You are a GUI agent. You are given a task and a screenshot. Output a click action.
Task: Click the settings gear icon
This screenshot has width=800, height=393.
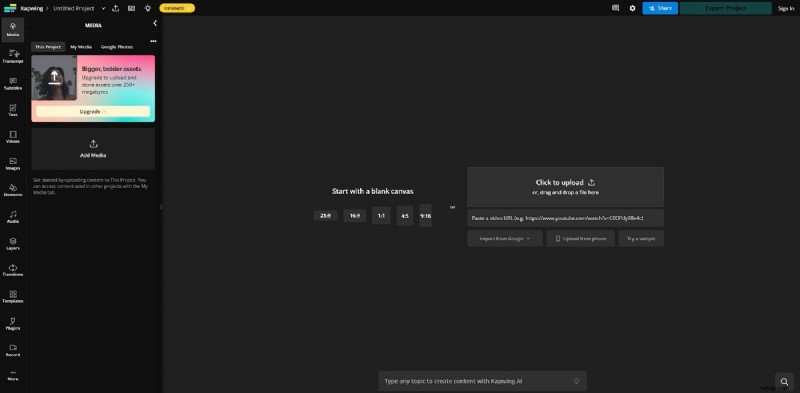coord(633,8)
